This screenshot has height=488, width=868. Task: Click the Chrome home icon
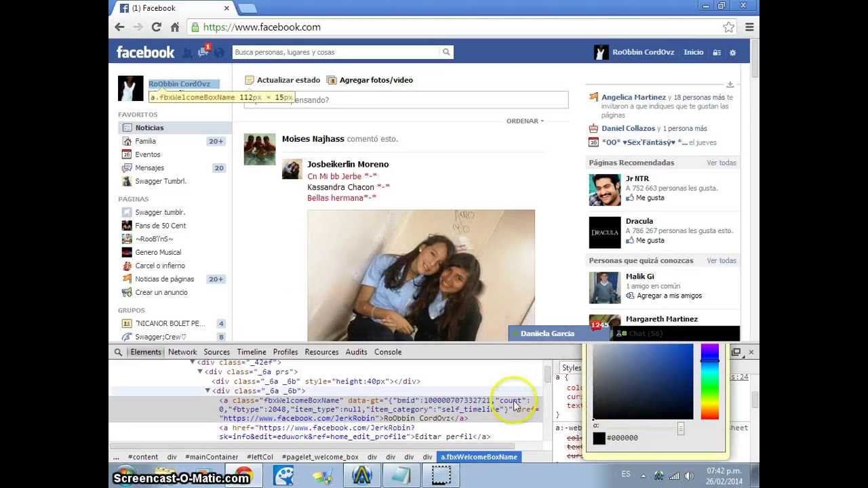point(175,27)
